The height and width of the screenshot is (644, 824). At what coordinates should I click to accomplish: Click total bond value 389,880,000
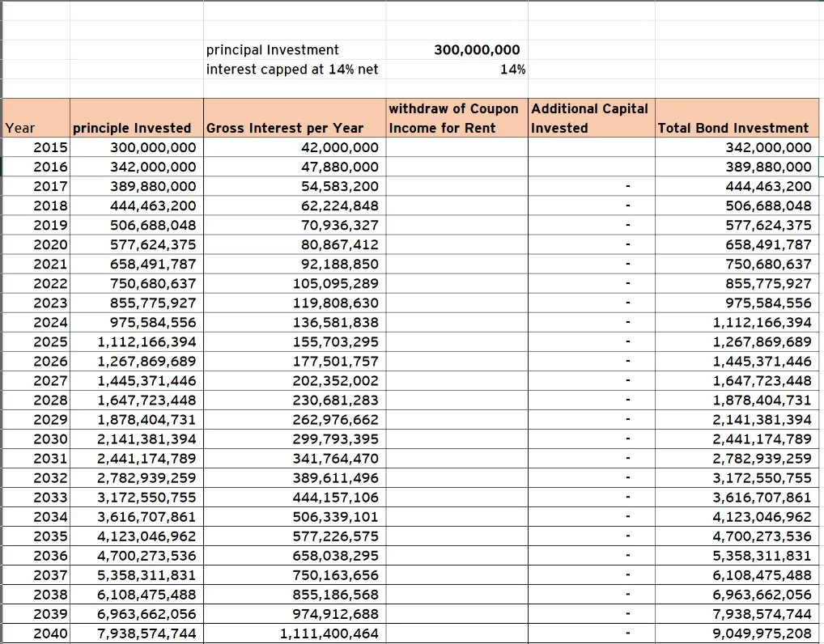tap(737, 167)
